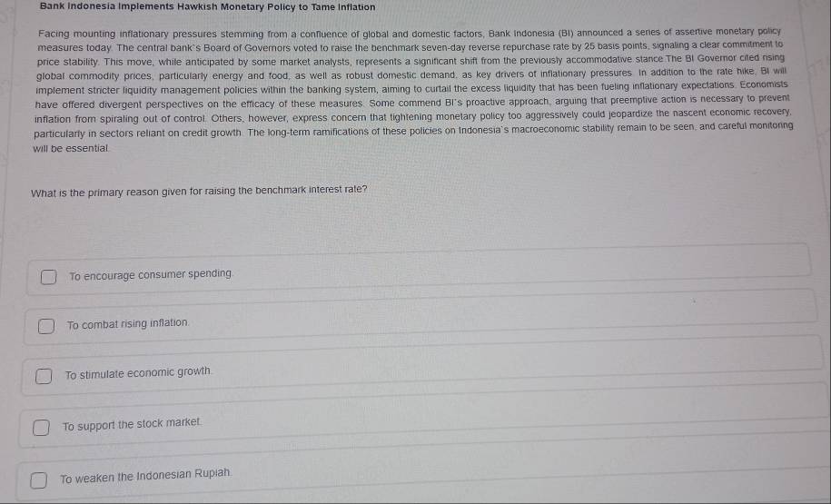The width and height of the screenshot is (831, 504).
Task: Click 'Bank Indonesia (BI)' in the passage's first line
Action: 530,33
